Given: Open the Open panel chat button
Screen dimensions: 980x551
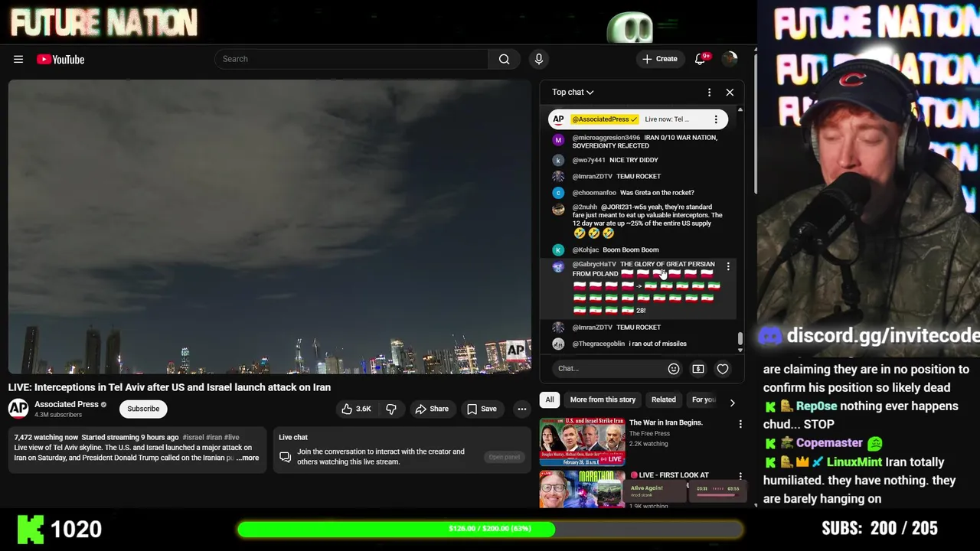Looking at the screenshot, I should 504,458.
